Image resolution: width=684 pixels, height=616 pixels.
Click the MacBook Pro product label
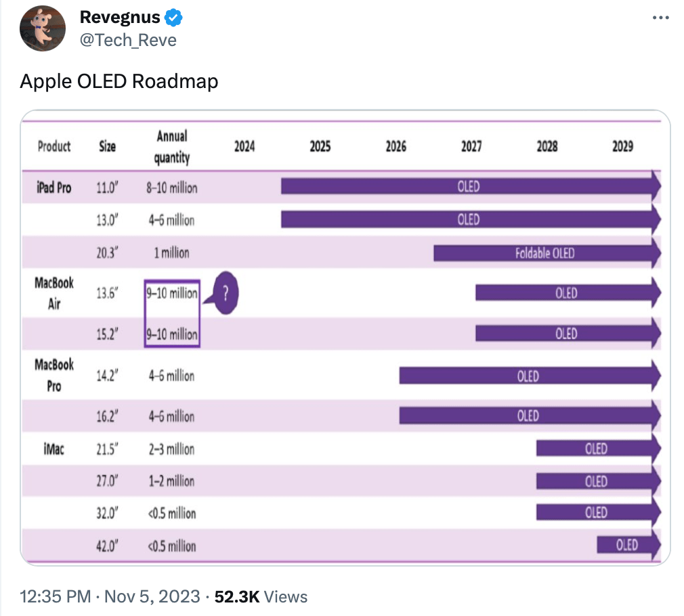coord(54,375)
